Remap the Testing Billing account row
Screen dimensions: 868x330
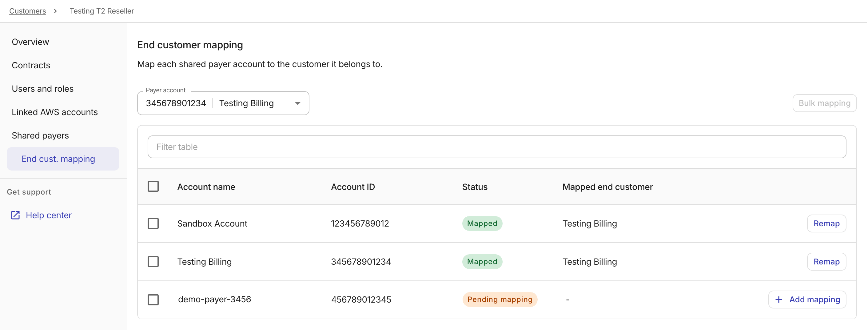826,261
